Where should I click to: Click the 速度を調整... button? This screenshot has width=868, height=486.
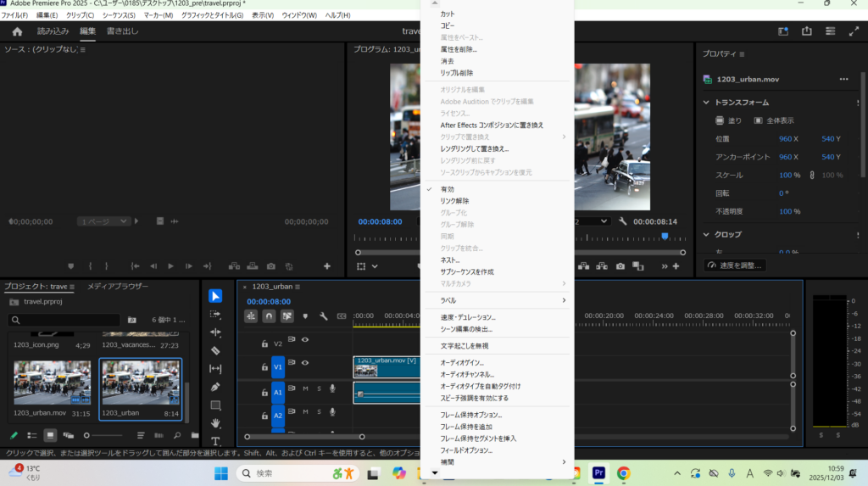click(735, 265)
